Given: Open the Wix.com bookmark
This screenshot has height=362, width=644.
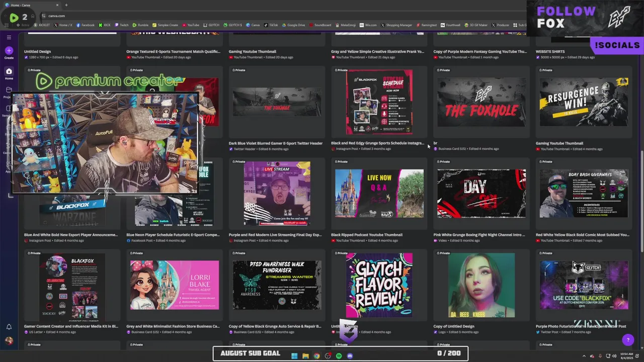Looking at the screenshot, I should pos(368,25).
